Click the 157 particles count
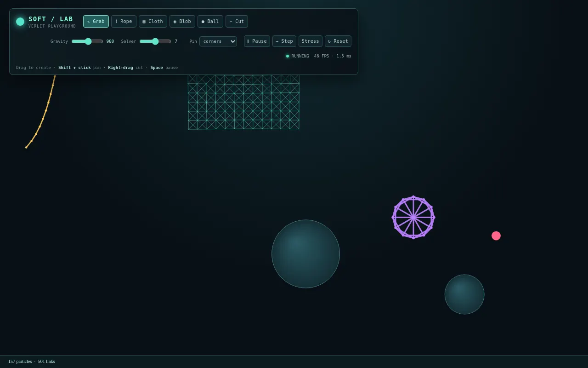Image resolution: width=588 pixels, height=368 pixels. click(x=20, y=362)
